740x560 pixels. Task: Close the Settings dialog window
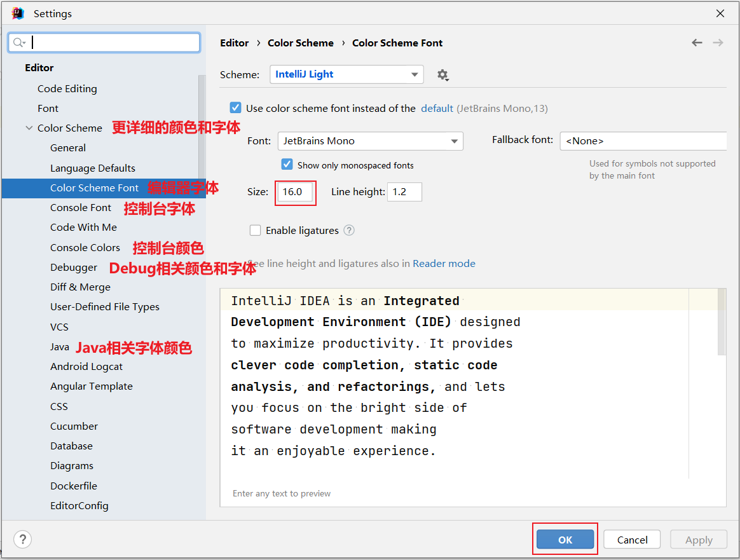(x=720, y=13)
